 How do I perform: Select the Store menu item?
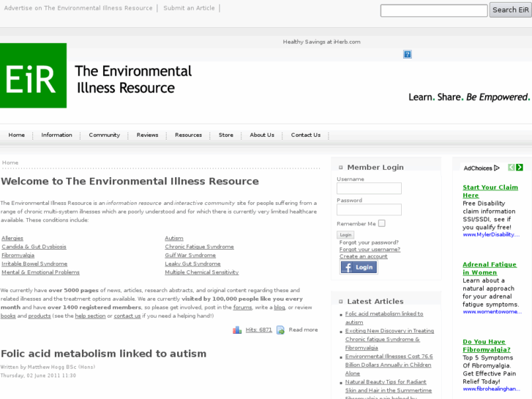click(226, 135)
